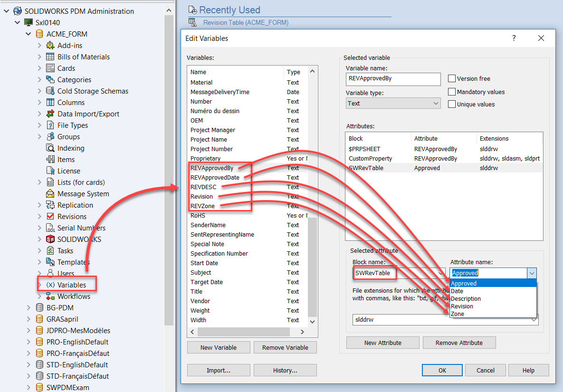This screenshot has width=563, height=392.
Task: Select the CustomProperty block row
Action: coord(444,159)
